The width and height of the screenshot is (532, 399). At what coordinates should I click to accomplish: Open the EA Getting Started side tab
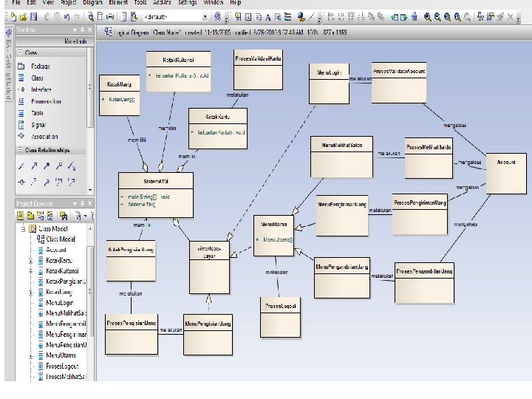[9, 64]
